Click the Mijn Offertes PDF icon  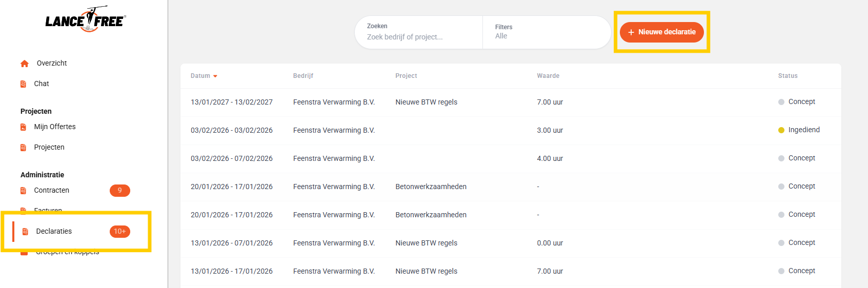tap(23, 127)
